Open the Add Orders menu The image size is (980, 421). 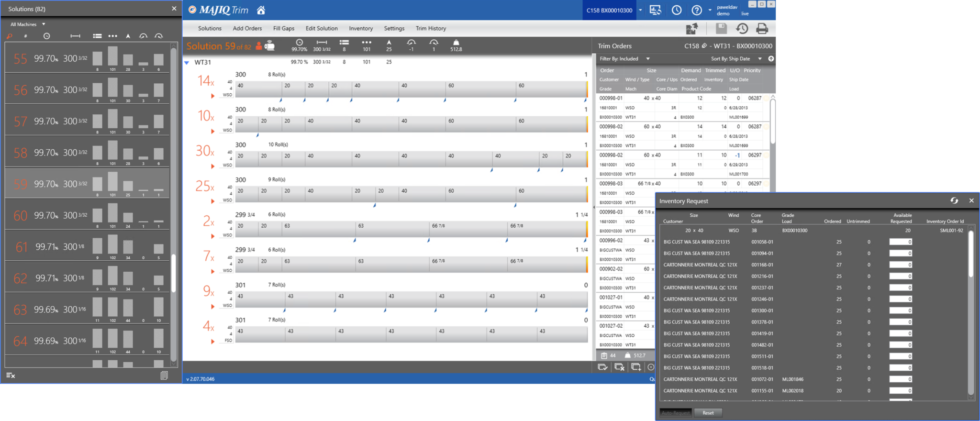tap(247, 28)
